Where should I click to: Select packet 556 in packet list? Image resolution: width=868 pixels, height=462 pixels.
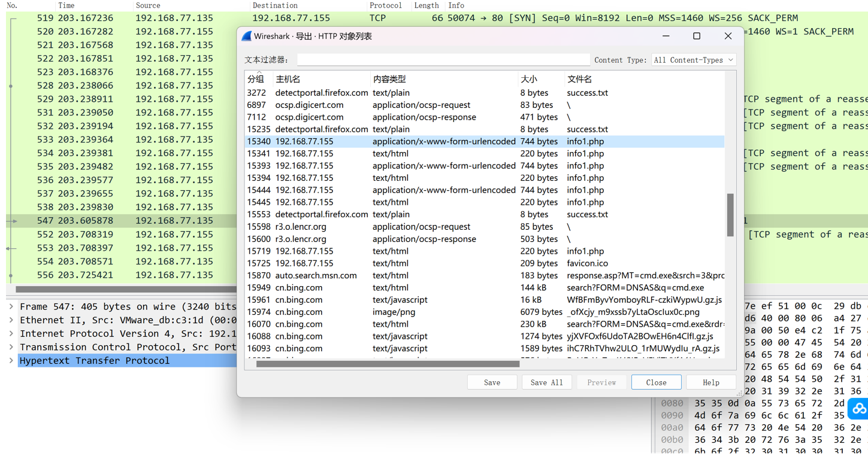pos(121,275)
